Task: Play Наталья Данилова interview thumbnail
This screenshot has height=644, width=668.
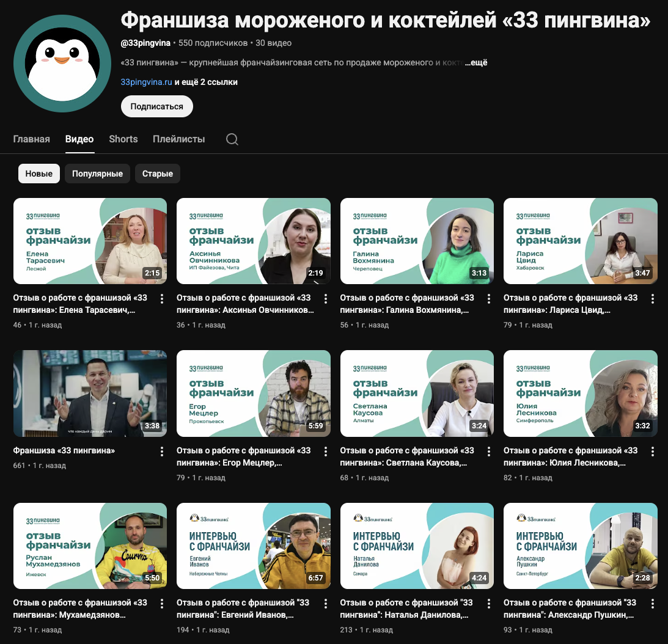Action: point(417,546)
